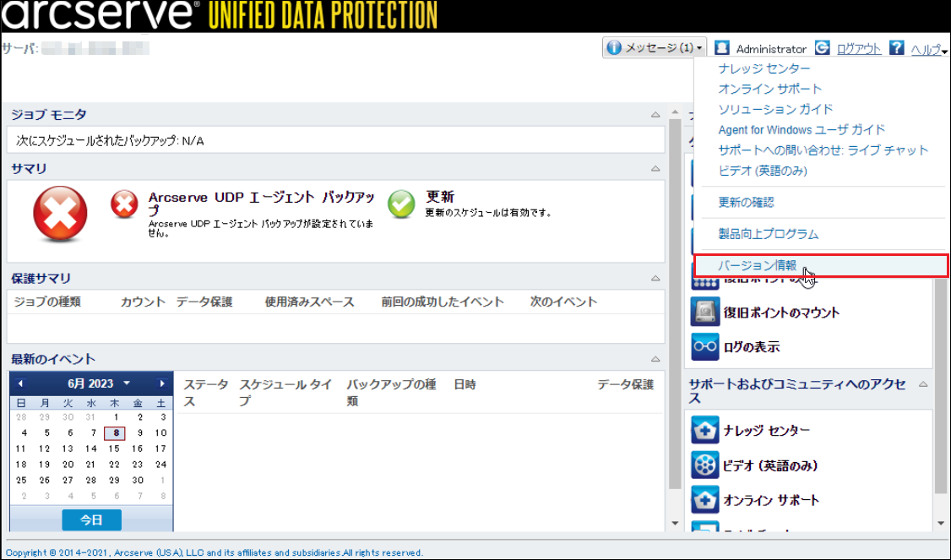This screenshot has height=560, width=951.
Task: Open ビデオ (英語のみ) sidebar link
Action: 770,465
